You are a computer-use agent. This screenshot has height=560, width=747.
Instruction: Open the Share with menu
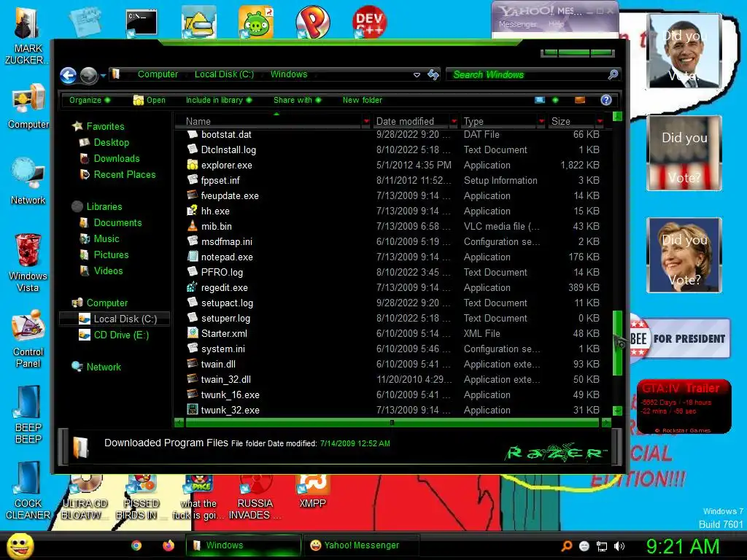coord(298,100)
